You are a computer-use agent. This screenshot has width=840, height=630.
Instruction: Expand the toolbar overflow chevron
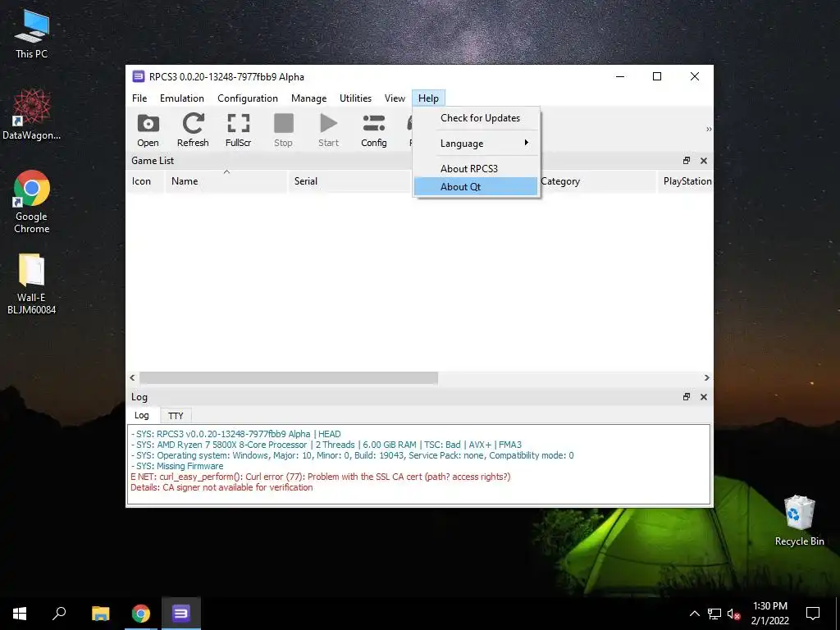point(709,129)
